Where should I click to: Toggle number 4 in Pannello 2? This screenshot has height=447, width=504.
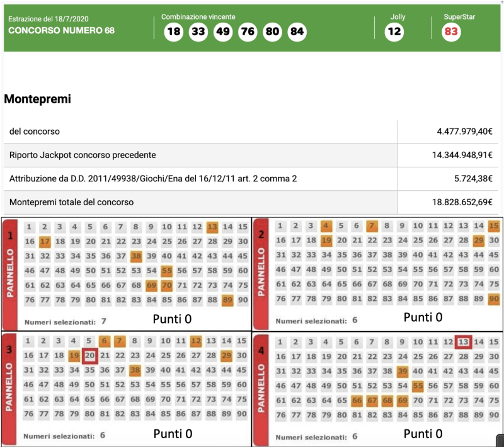(x=326, y=226)
